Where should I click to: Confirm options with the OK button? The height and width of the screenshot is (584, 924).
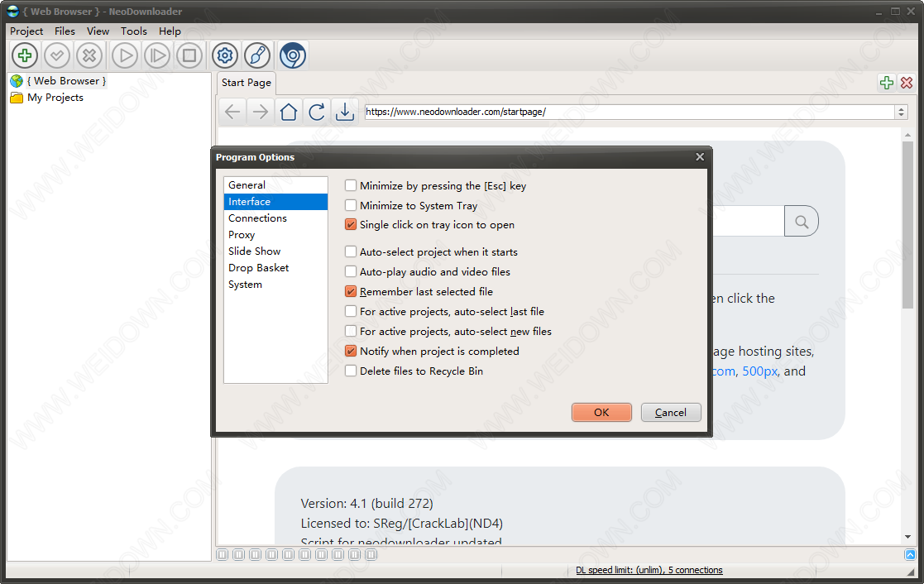pyautogui.click(x=601, y=413)
